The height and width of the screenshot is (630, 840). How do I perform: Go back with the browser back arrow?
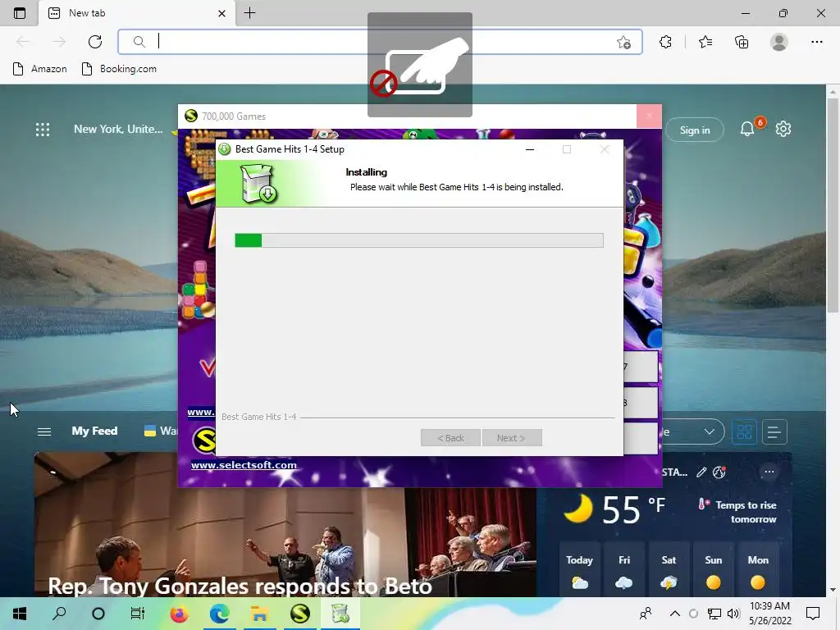[23, 42]
